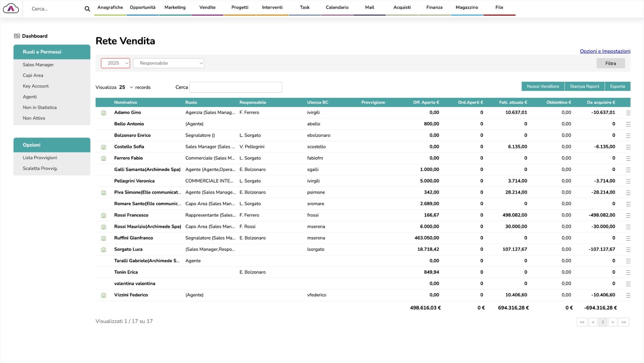The image size is (644, 363).
Task: Open the Vendite menu tab
Action: (x=207, y=7)
